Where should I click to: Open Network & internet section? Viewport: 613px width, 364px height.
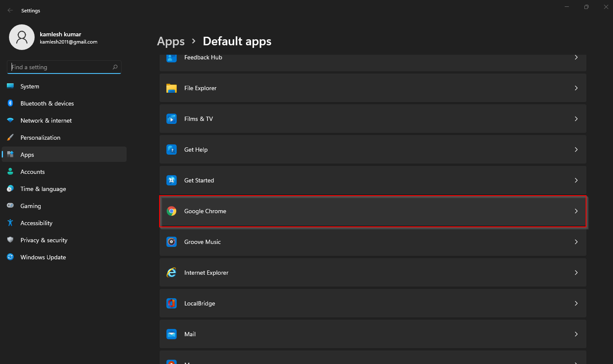[64, 120]
